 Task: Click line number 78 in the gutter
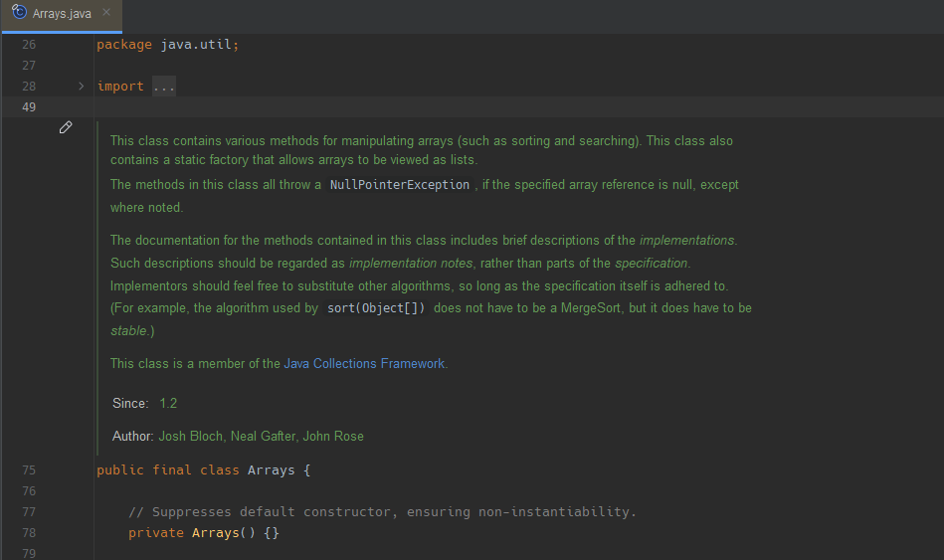(29, 533)
